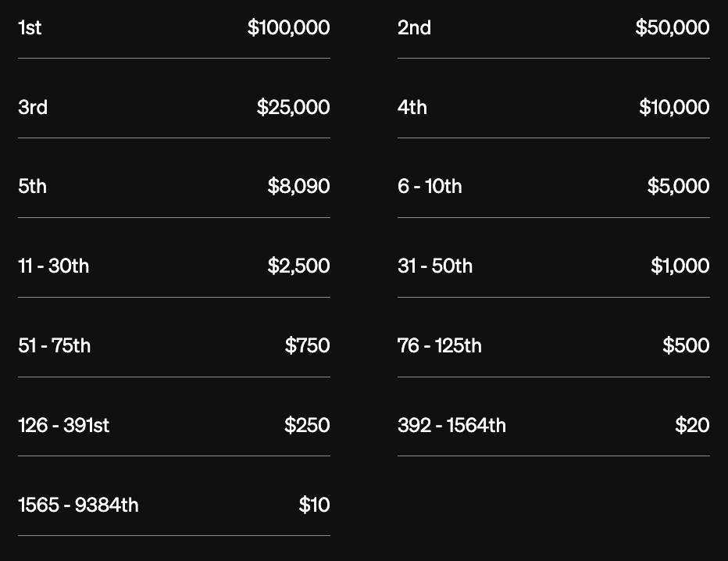Select the 11 - 30th rank range
The image size is (728, 561).
pos(53,266)
